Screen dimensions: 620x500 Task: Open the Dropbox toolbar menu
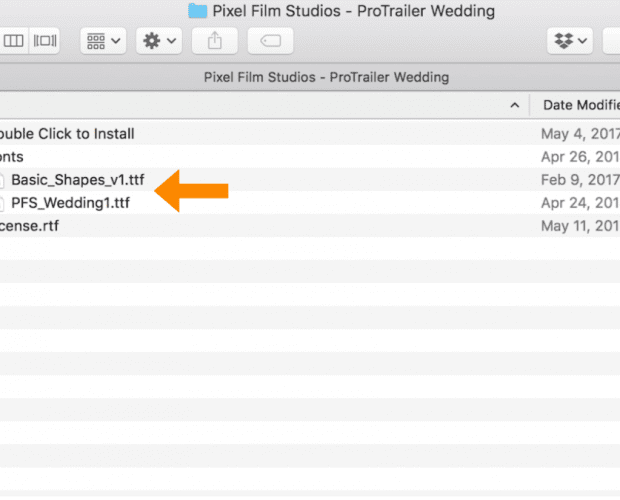tap(570, 41)
